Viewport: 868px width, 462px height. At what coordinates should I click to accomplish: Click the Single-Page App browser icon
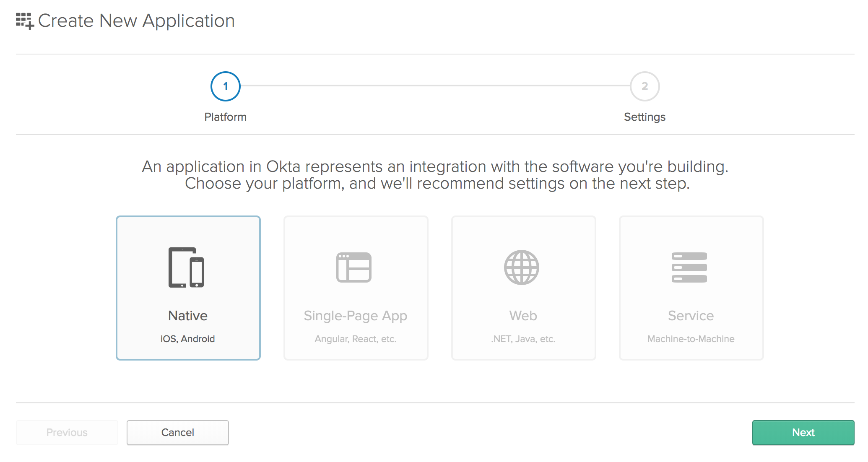tap(354, 267)
